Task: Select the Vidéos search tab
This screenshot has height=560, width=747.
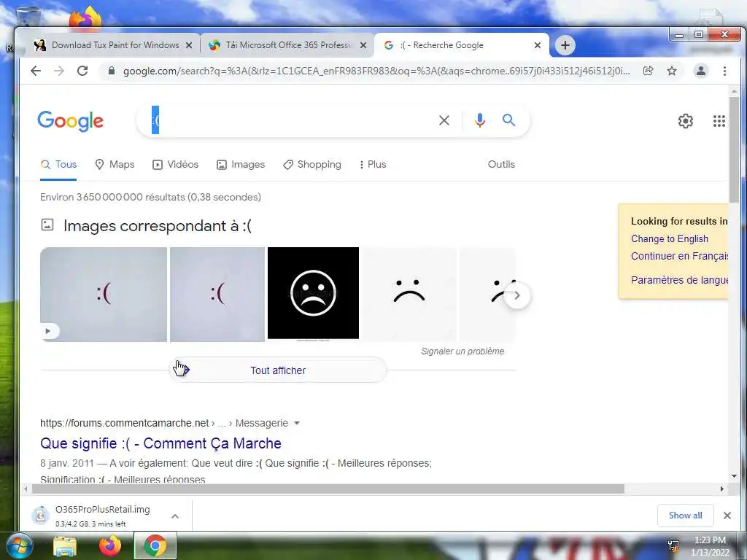Action: (175, 164)
